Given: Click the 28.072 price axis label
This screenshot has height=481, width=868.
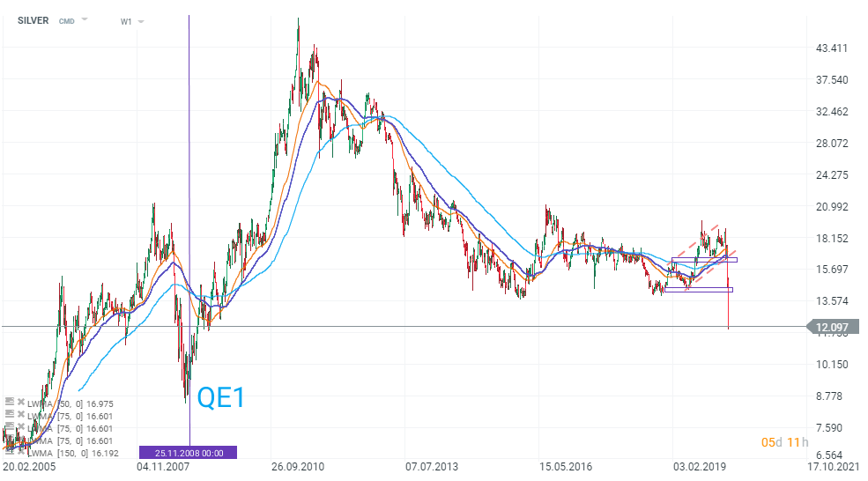Looking at the screenshot, I should (832, 143).
